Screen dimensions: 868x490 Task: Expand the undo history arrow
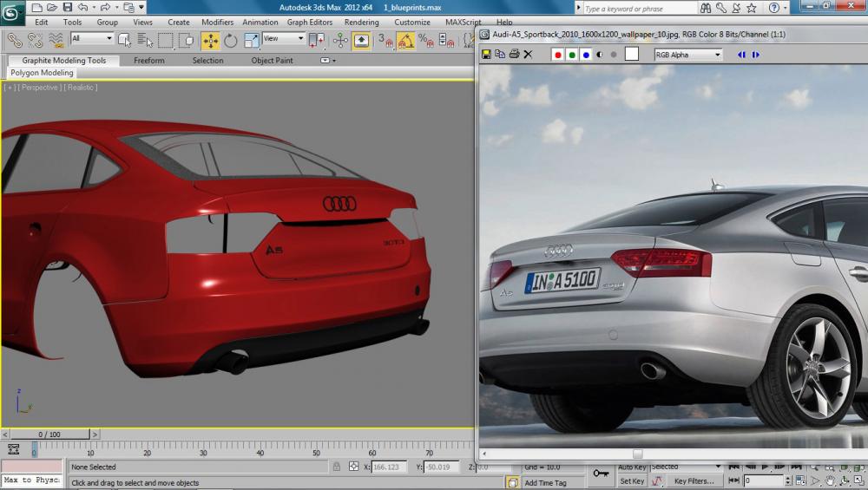(94, 8)
